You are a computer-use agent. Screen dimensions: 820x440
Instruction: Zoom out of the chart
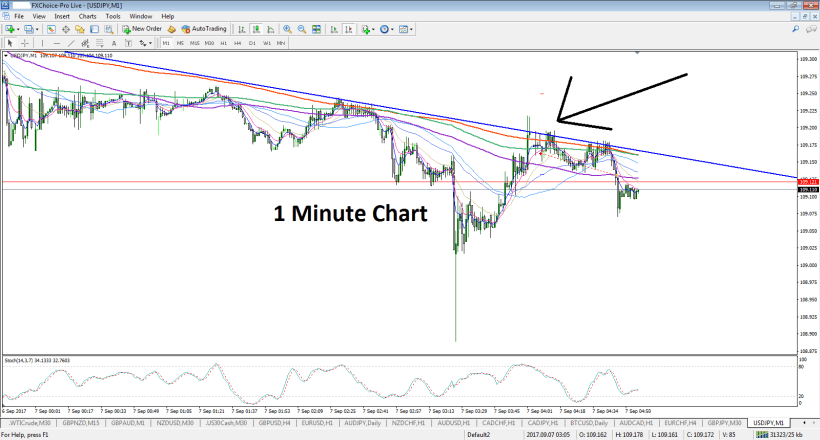pos(302,29)
